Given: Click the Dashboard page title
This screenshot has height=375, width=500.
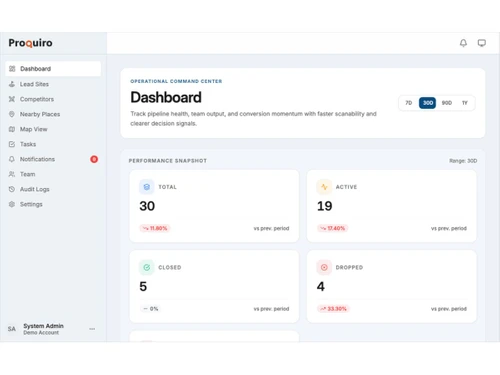Looking at the screenshot, I should [x=166, y=97].
